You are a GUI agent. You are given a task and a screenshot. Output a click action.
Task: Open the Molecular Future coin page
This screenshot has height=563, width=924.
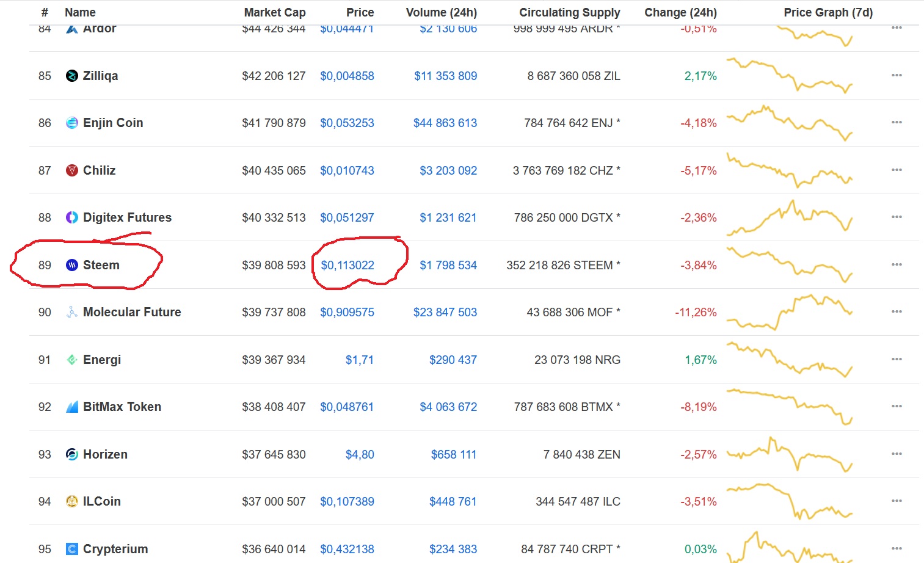[132, 312]
